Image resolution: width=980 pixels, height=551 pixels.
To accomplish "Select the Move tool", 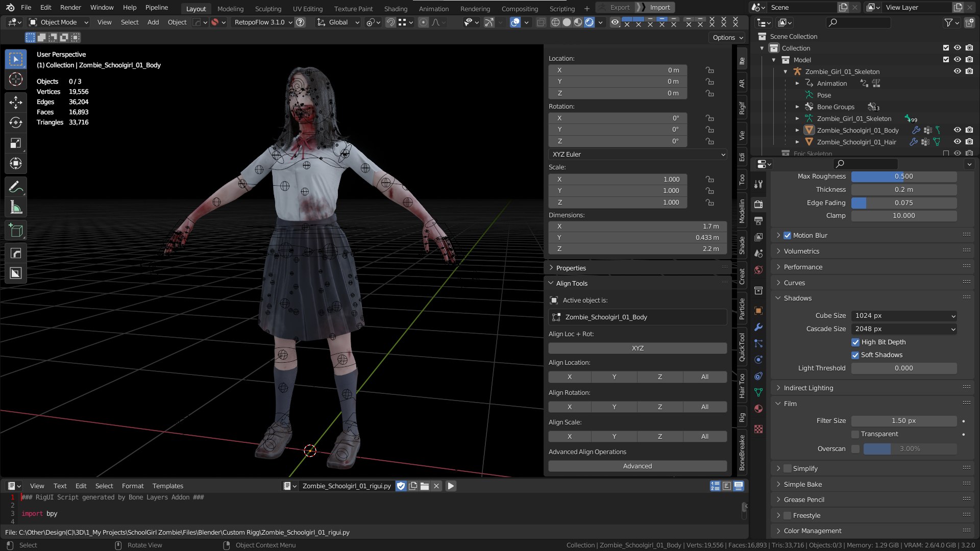I will 16,103.
